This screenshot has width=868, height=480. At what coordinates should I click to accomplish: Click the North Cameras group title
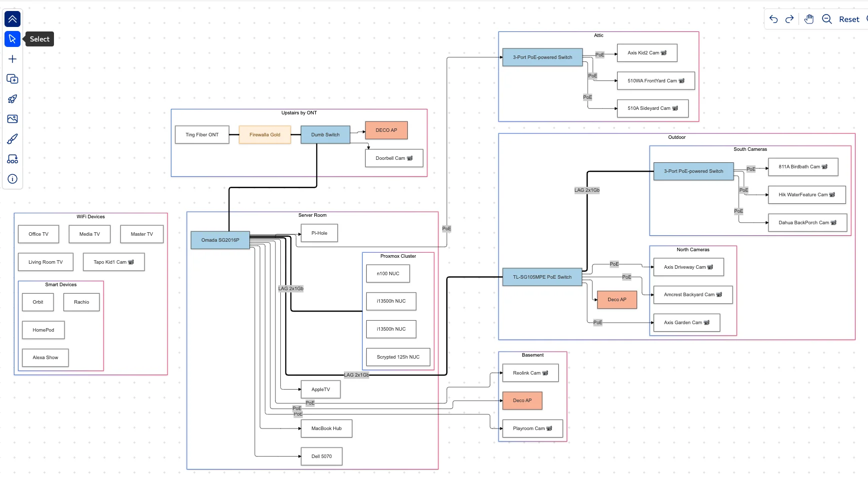click(693, 250)
